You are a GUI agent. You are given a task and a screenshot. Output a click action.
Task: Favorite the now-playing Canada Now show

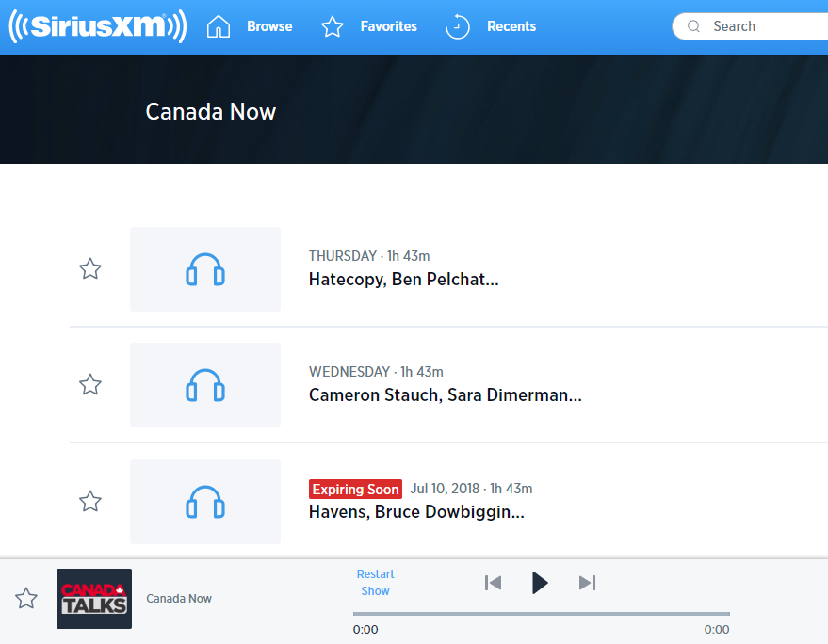tap(25, 598)
